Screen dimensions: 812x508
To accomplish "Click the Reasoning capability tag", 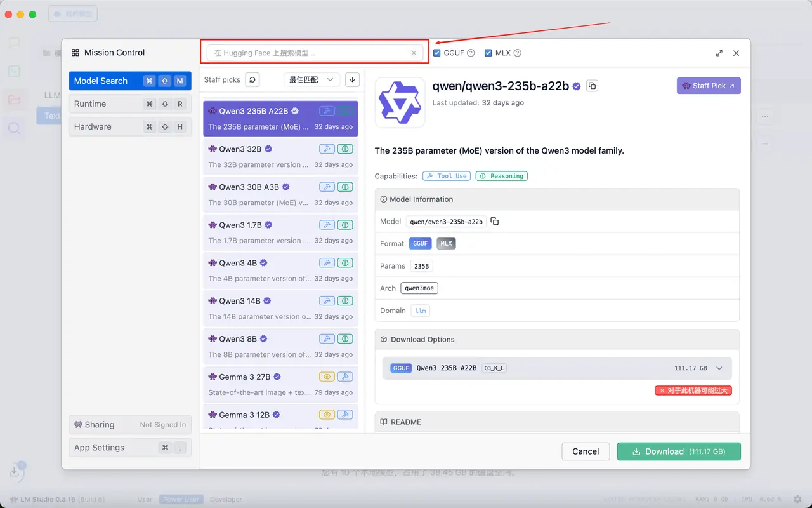I will click(502, 176).
